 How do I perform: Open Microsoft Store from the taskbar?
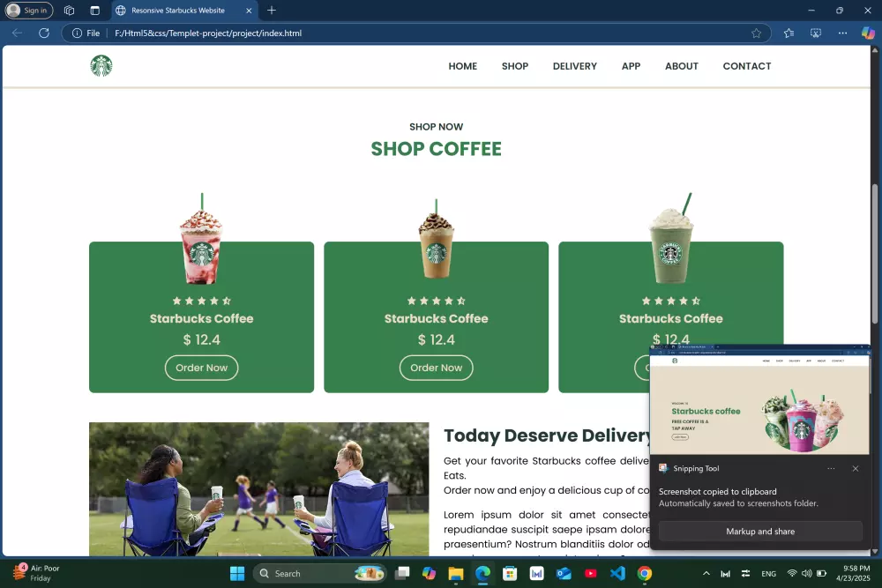tap(510, 573)
